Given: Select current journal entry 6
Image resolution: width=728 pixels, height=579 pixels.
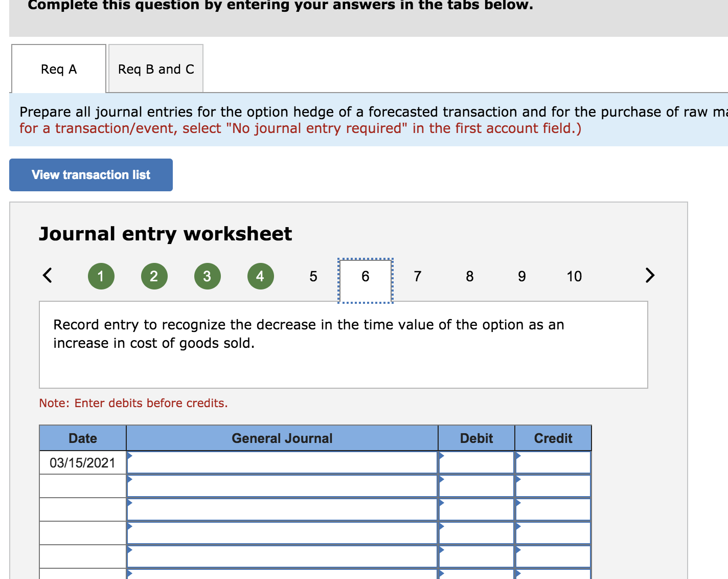Looking at the screenshot, I should click(x=366, y=280).
